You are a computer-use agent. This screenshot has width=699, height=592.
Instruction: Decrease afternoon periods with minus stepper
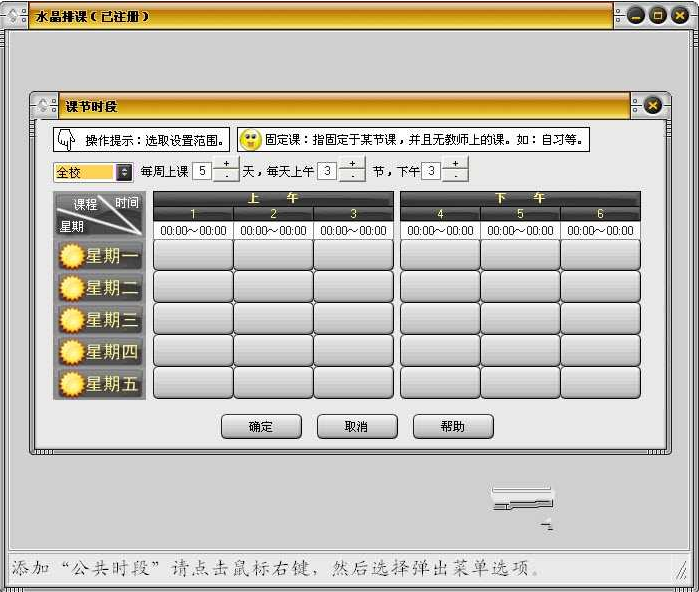[x=455, y=175]
